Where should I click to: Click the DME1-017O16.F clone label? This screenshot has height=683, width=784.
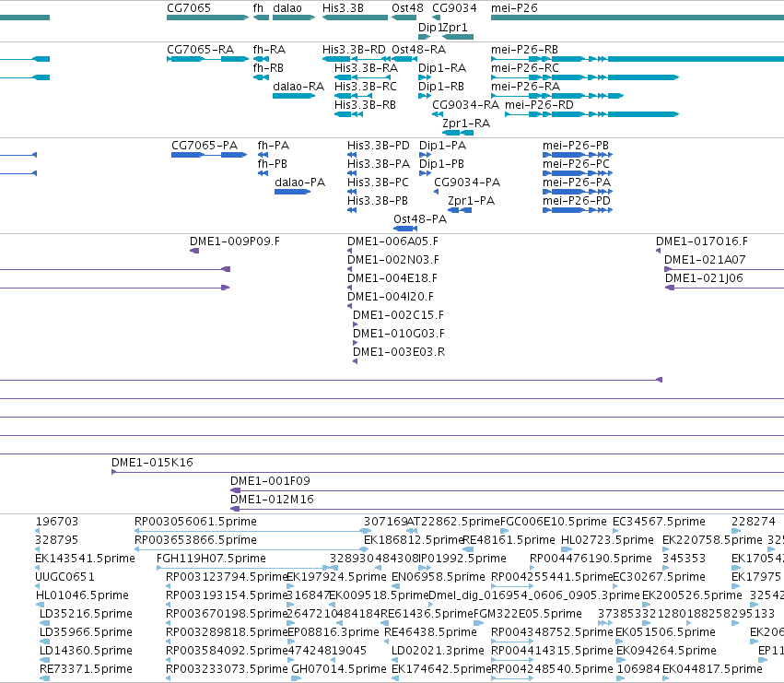(x=702, y=241)
